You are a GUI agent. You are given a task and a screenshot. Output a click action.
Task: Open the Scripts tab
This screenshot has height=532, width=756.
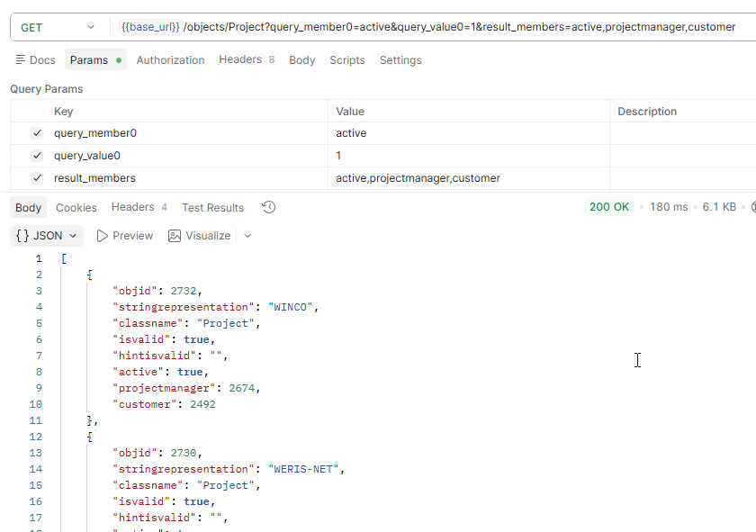347,59
